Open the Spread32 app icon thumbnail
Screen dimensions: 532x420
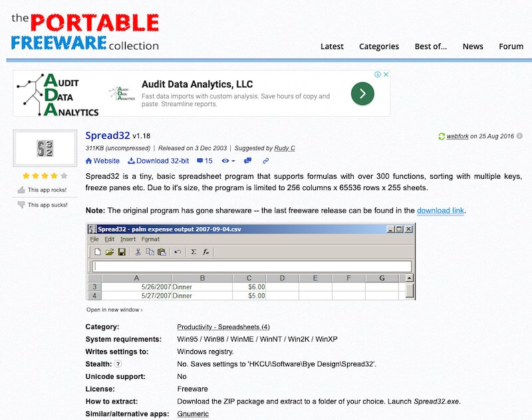[x=45, y=148]
